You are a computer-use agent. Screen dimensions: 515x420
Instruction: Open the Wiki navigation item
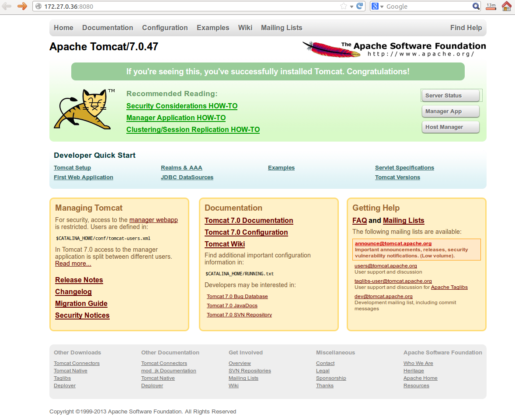tap(245, 28)
